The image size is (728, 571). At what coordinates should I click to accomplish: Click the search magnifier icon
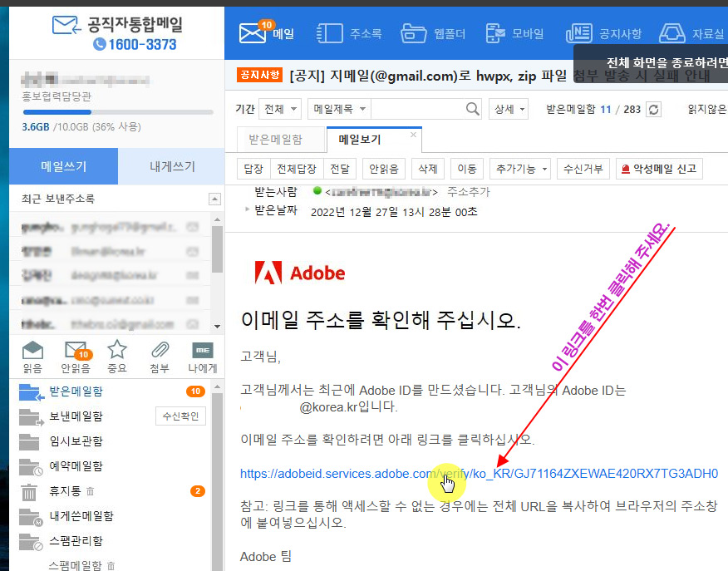click(472, 109)
